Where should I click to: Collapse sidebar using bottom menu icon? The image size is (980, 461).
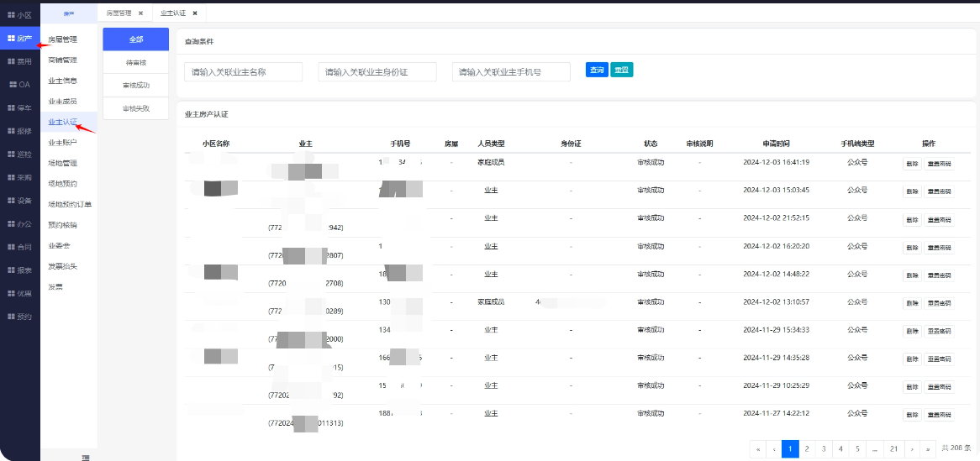click(x=85, y=456)
